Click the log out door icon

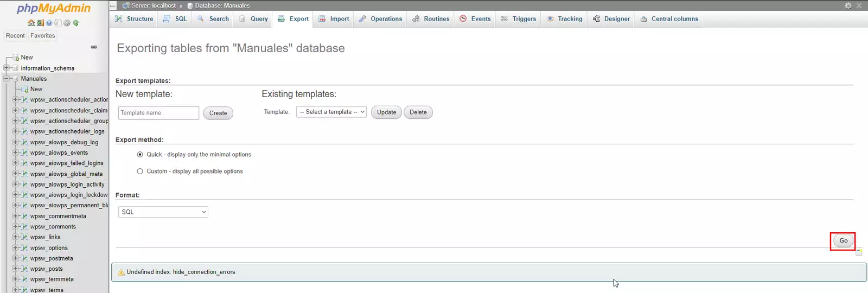point(40,23)
